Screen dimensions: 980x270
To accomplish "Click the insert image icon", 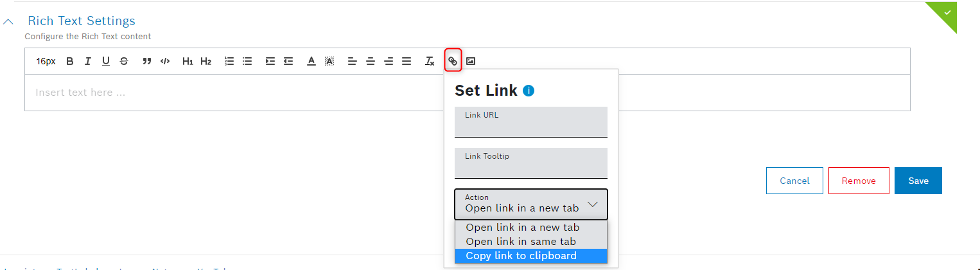I will coord(471,61).
